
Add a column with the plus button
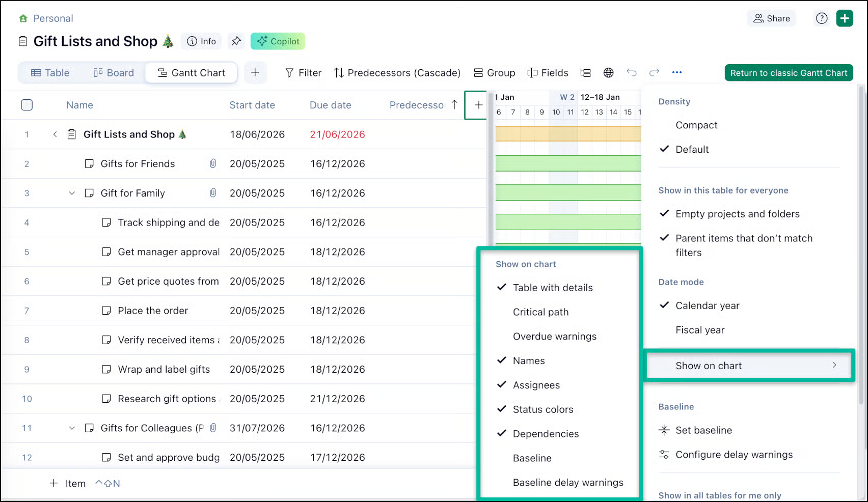pos(478,105)
